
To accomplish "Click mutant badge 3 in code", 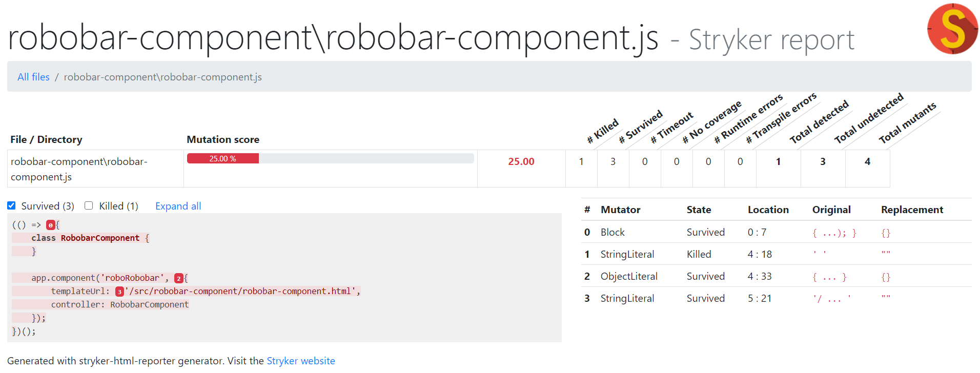I will 119,292.
